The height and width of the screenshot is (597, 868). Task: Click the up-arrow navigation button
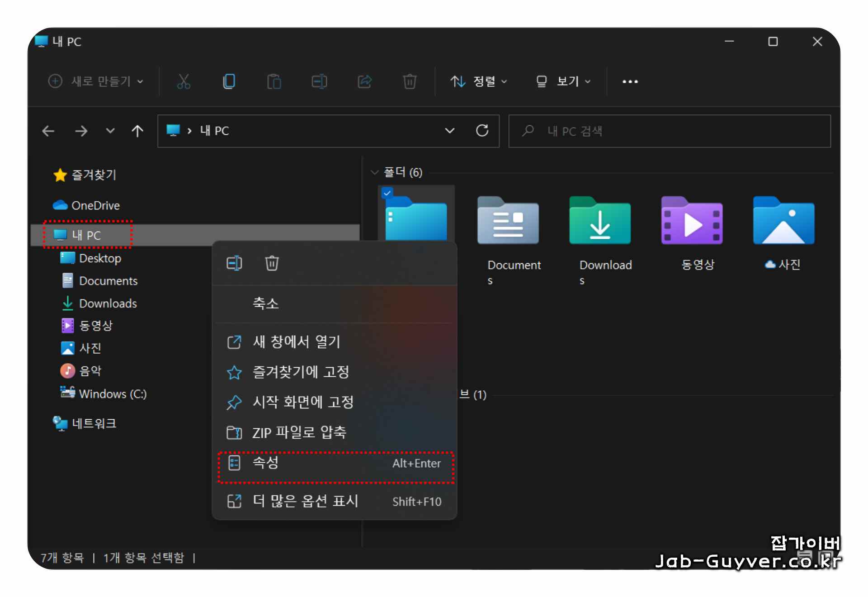point(137,131)
